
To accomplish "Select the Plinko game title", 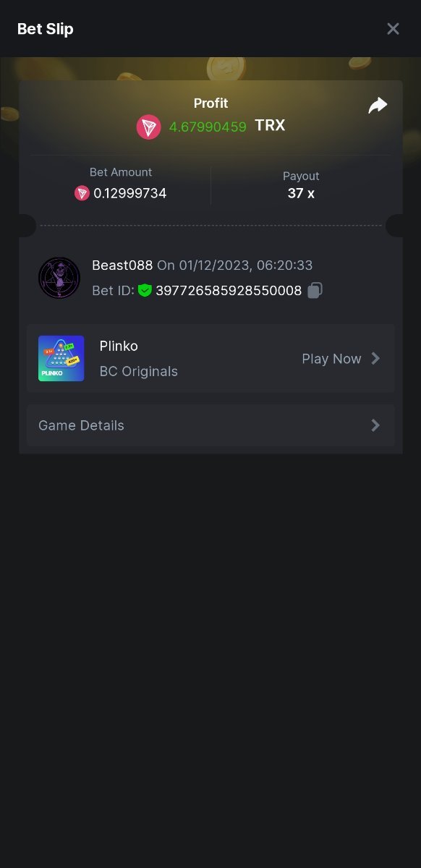I will (x=119, y=346).
